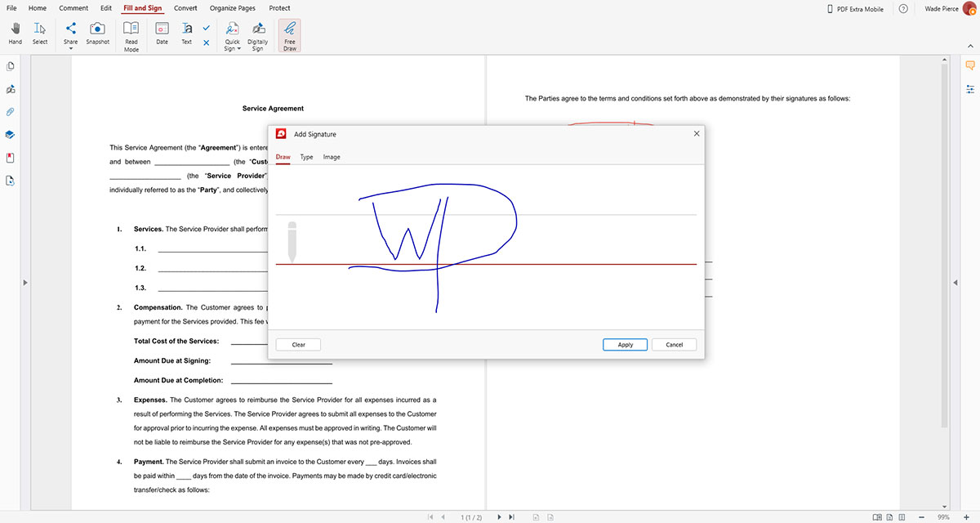Open the Organize Pages ribbon tab
980x523 pixels.
click(230, 7)
